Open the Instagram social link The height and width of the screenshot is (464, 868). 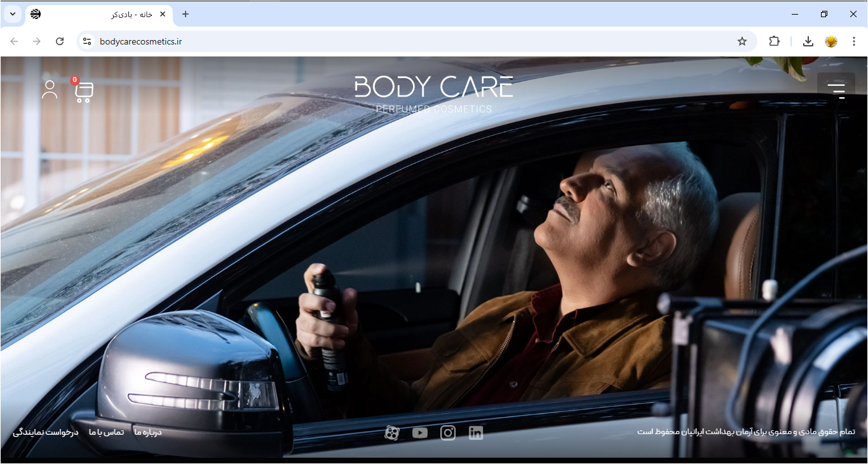448,433
